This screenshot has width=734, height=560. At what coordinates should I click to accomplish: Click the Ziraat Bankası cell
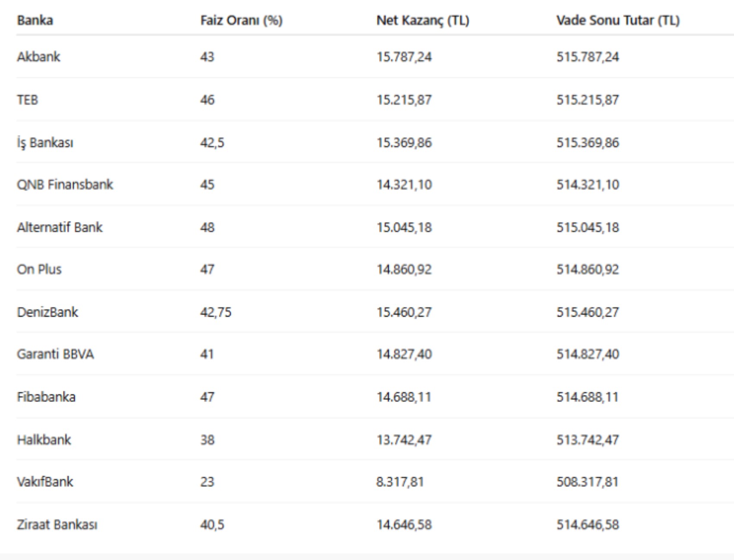pos(57,525)
